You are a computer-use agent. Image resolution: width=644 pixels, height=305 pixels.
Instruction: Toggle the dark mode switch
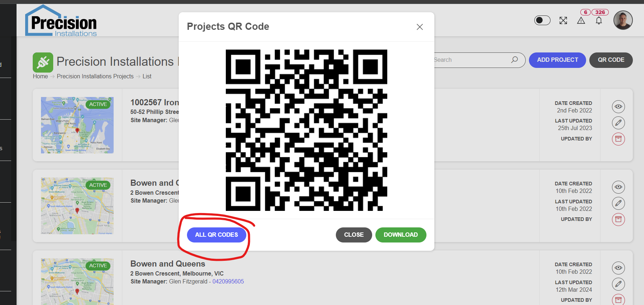[542, 20]
